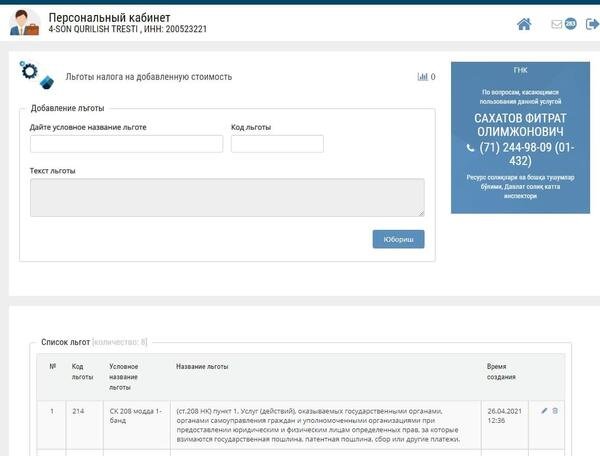Viewport: 600px width, 456px height.
Task: Focus the benefit conditional name field
Action: pyautogui.click(x=126, y=144)
